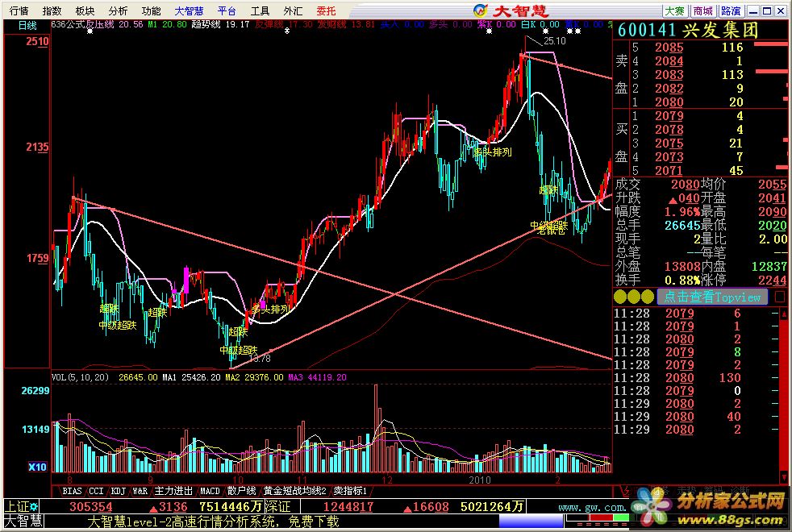
Task: Switch to the BIAS indicator tab
Action: point(72,491)
